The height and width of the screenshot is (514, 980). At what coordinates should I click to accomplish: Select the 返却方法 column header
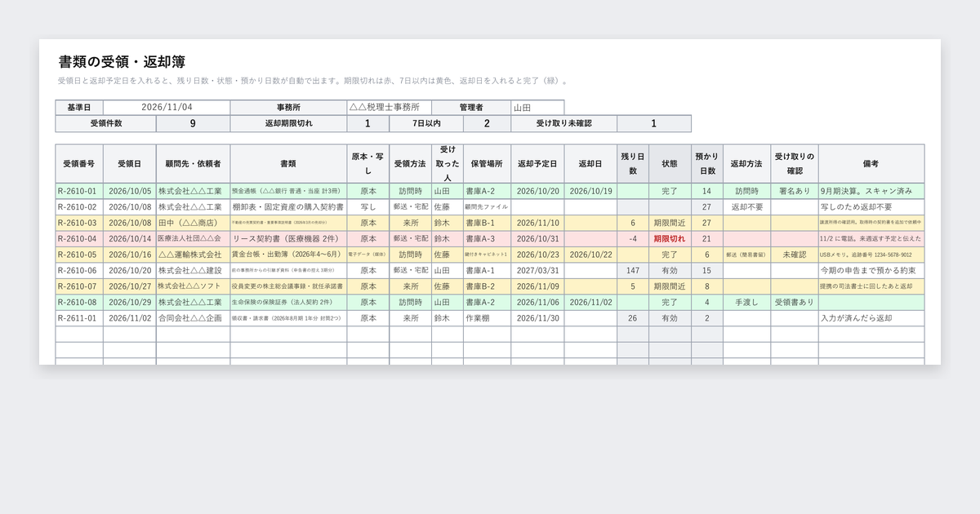[746, 164]
